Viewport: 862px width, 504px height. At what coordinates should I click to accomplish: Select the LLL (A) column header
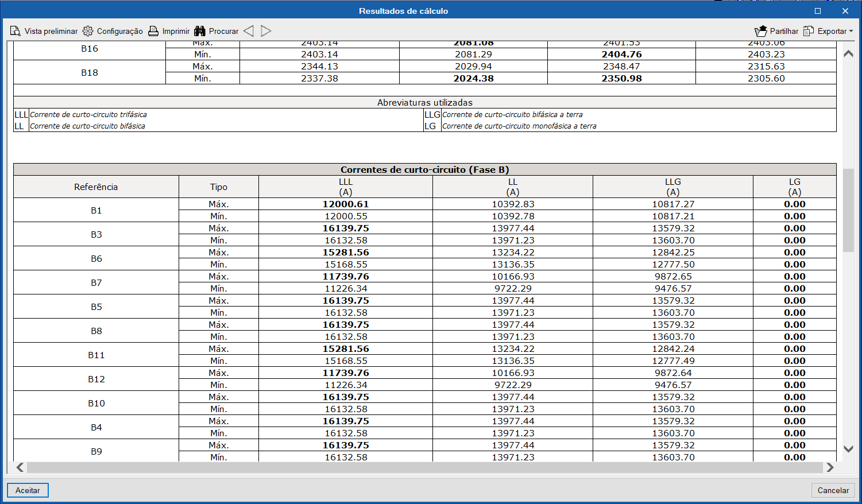(346, 187)
